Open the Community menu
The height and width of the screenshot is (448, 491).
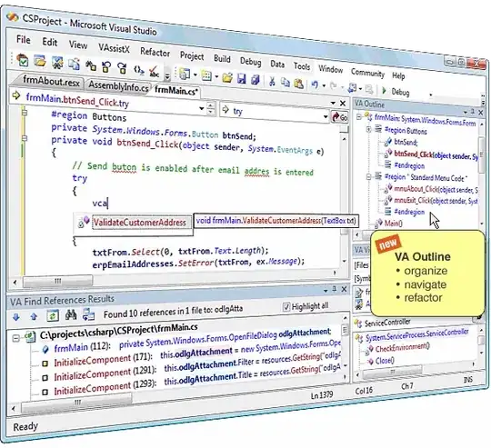367,73
